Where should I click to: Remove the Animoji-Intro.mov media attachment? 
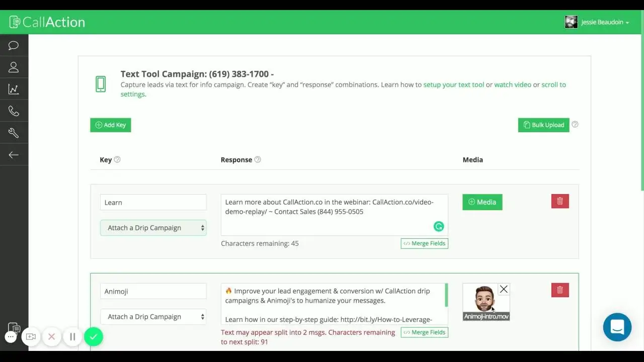504,289
